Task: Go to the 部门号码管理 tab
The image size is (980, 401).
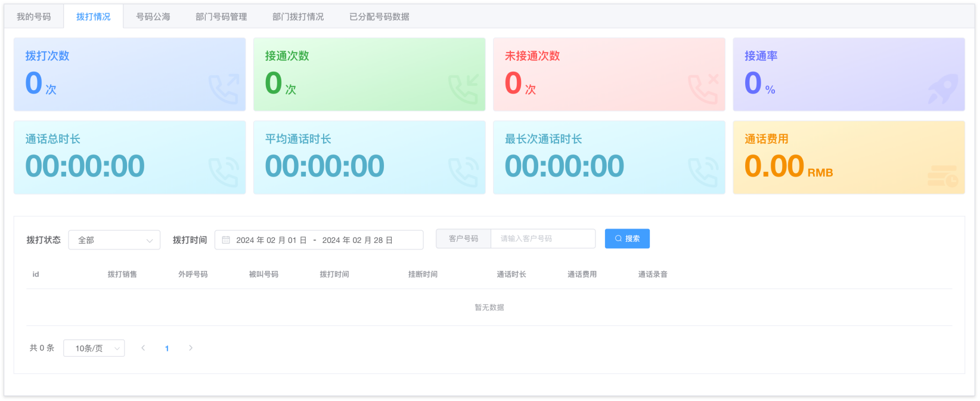Action: coord(221,17)
